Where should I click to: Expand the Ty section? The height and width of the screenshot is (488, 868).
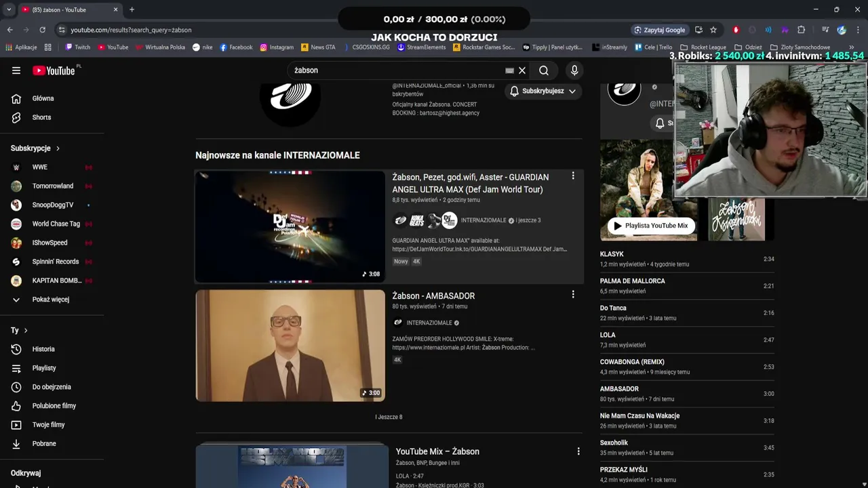point(19,330)
